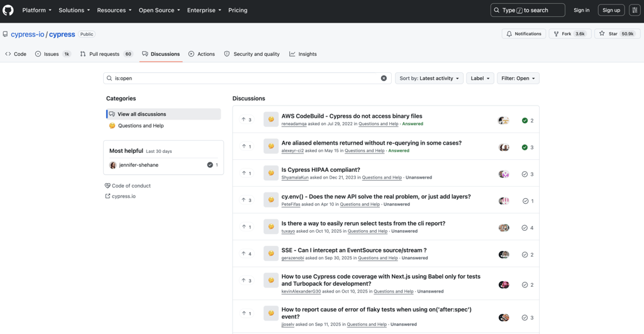Viewport: 644px width, 334px height.
Task: Expand the Resources menu
Action: (x=114, y=10)
